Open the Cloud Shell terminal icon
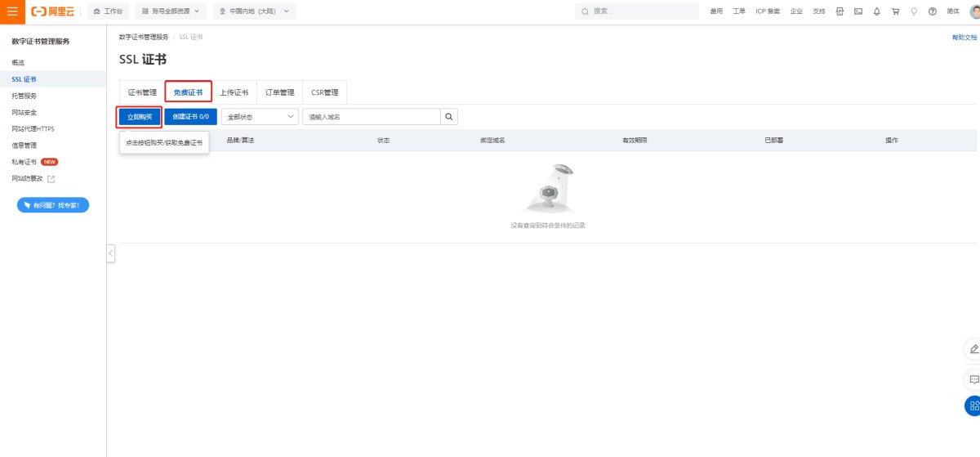Viewport: 980px width, 457px height. point(858,11)
